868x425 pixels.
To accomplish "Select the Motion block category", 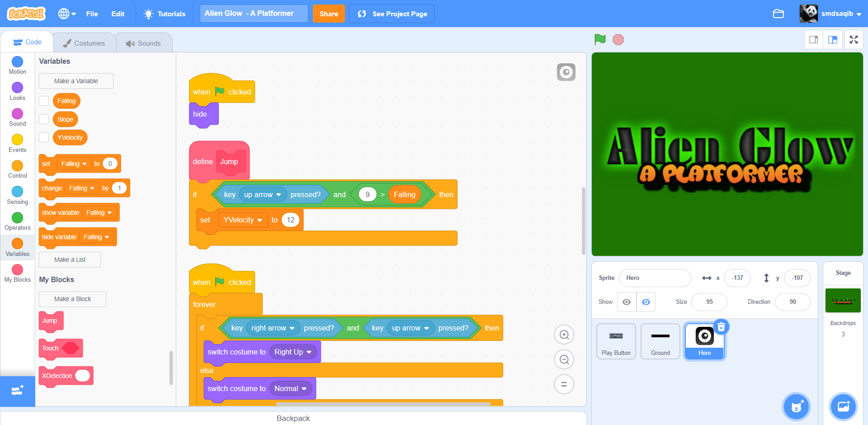I will click(17, 65).
